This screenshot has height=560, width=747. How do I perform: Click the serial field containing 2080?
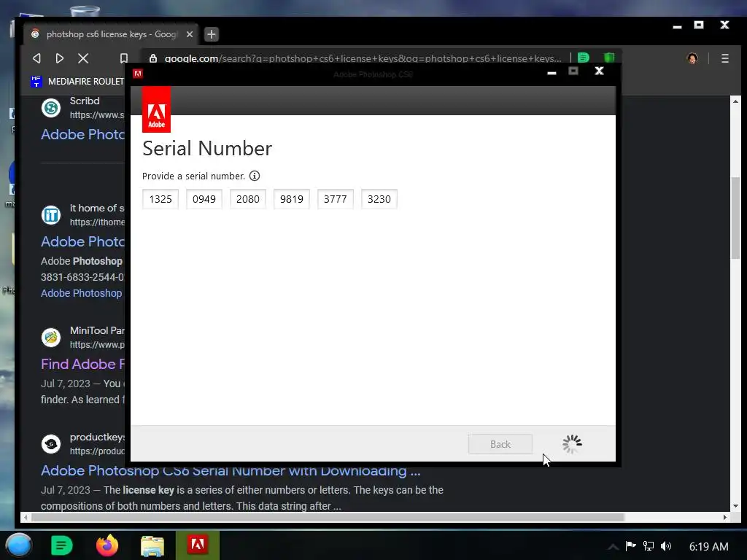[x=248, y=199]
